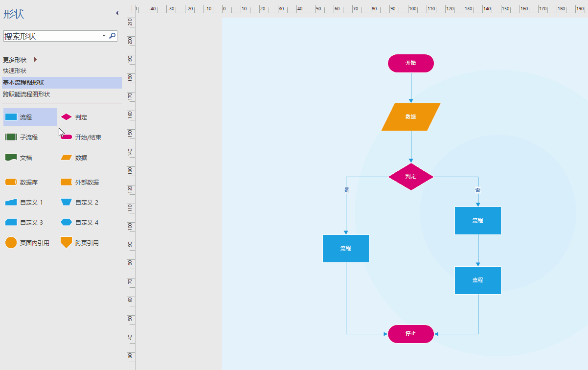The width and height of the screenshot is (588, 370).
Task: Switch to 跨职能流程图形状 stencil
Action: pos(26,94)
